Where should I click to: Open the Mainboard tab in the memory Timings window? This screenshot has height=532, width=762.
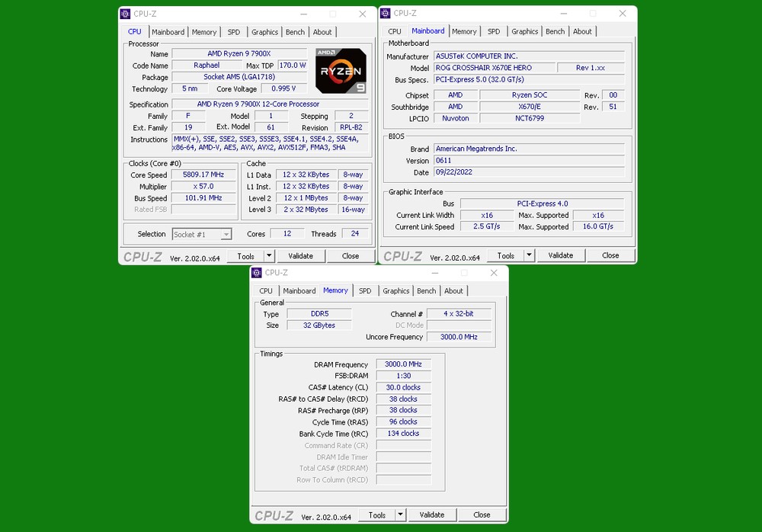click(299, 291)
